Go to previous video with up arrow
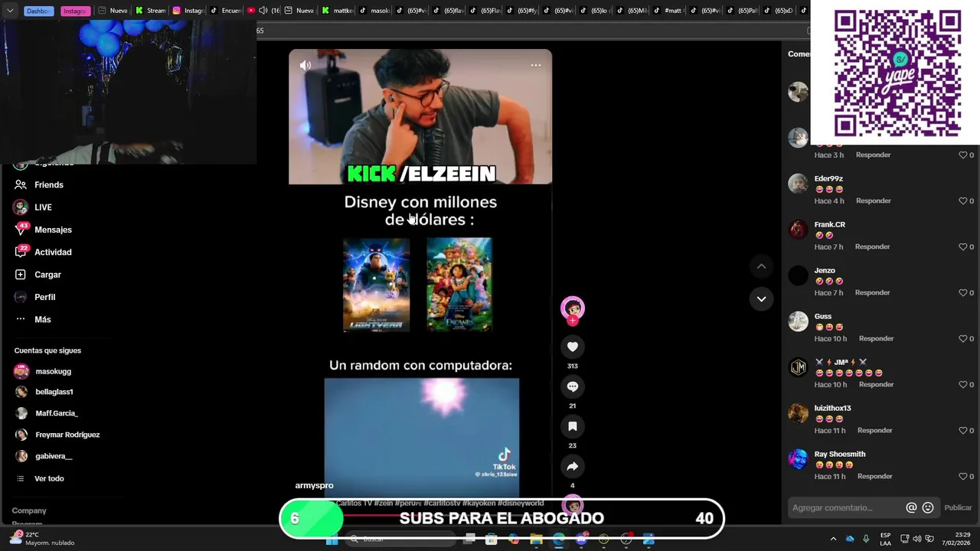Screen dimensions: 980x551 coord(761,266)
